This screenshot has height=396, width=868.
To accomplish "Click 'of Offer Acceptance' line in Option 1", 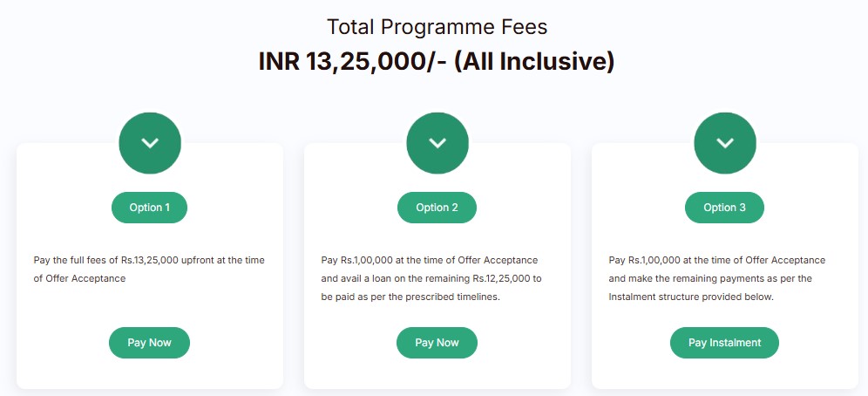I will tap(79, 279).
